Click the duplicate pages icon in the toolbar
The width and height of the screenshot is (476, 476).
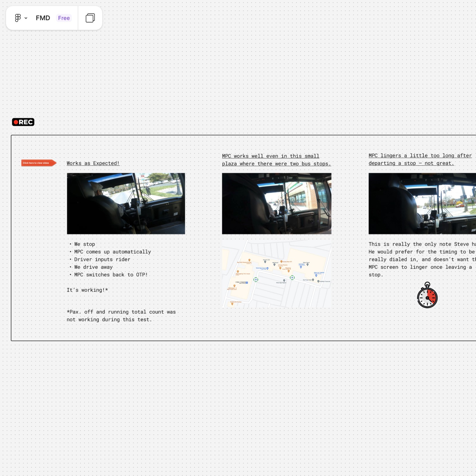click(x=90, y=18)
